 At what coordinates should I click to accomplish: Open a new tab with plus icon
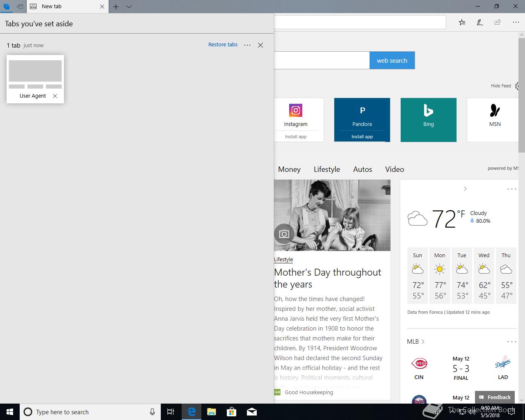pos(116,7)
